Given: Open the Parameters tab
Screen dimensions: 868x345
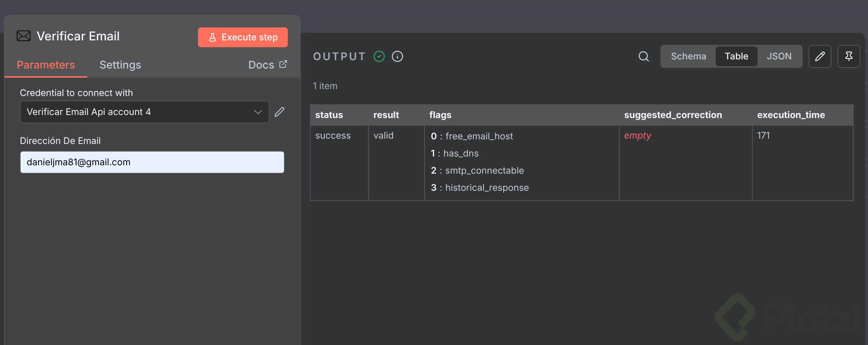Looking at the screenshot, I should 46,65.
